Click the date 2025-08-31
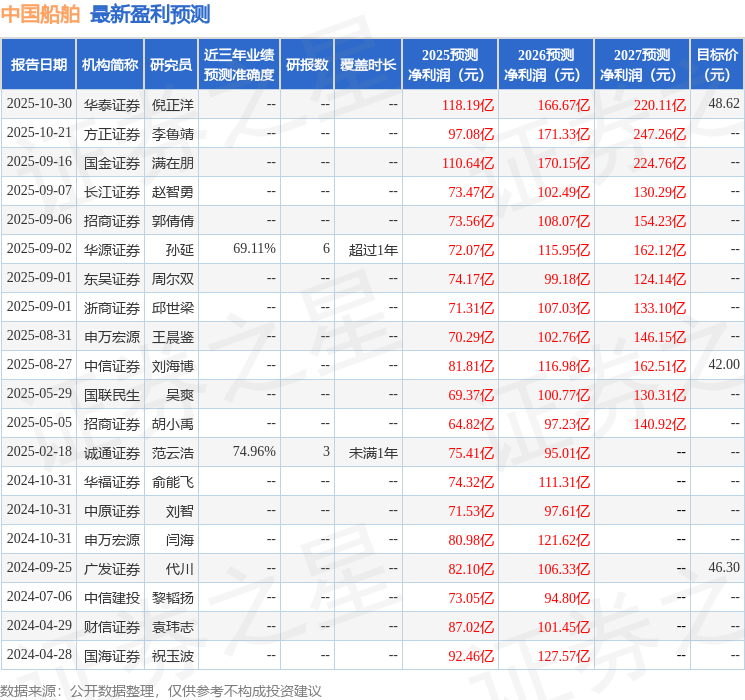 tap(39, 336)
